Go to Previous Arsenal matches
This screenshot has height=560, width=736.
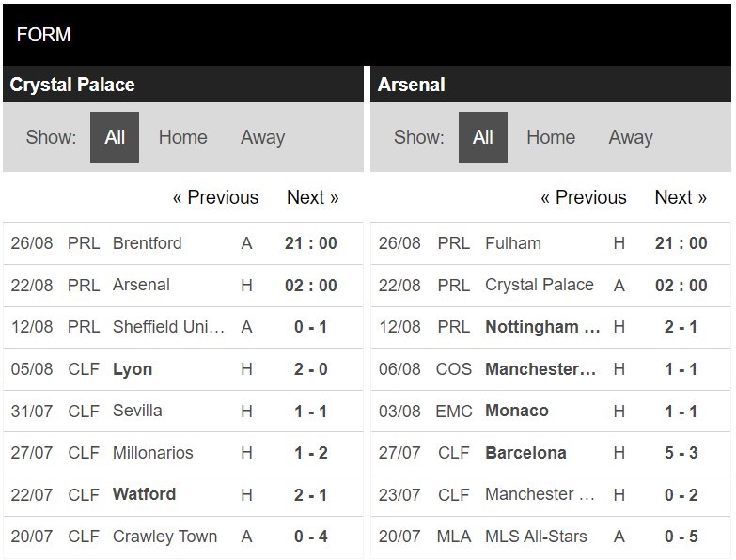584,197
